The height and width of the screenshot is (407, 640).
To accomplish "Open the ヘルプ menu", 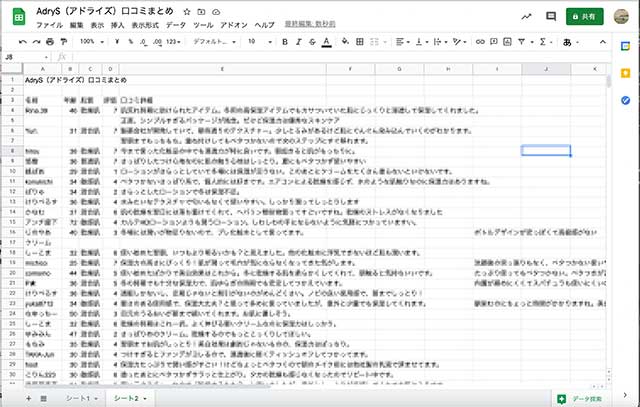I will pyautogui.click(x=264, y=25).
